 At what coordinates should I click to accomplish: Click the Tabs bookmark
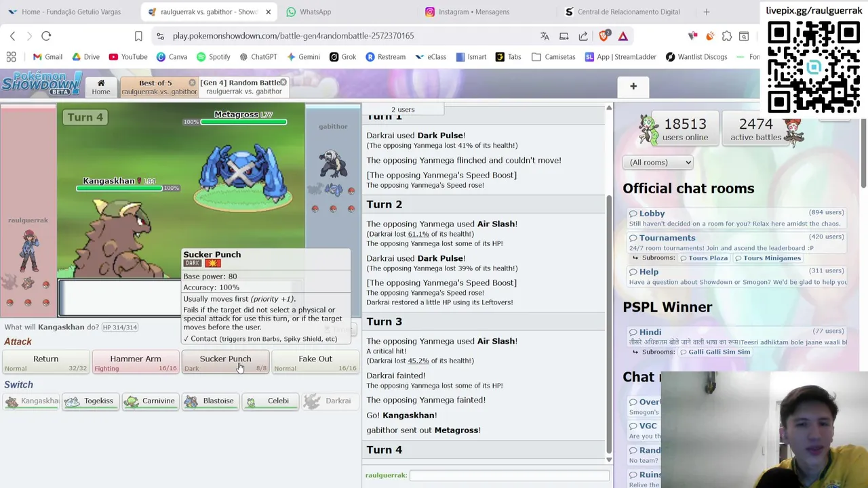(509, 57)
